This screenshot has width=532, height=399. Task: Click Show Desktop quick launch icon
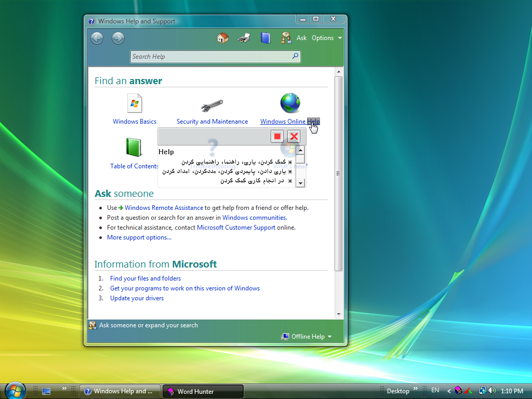pos(46,391)
